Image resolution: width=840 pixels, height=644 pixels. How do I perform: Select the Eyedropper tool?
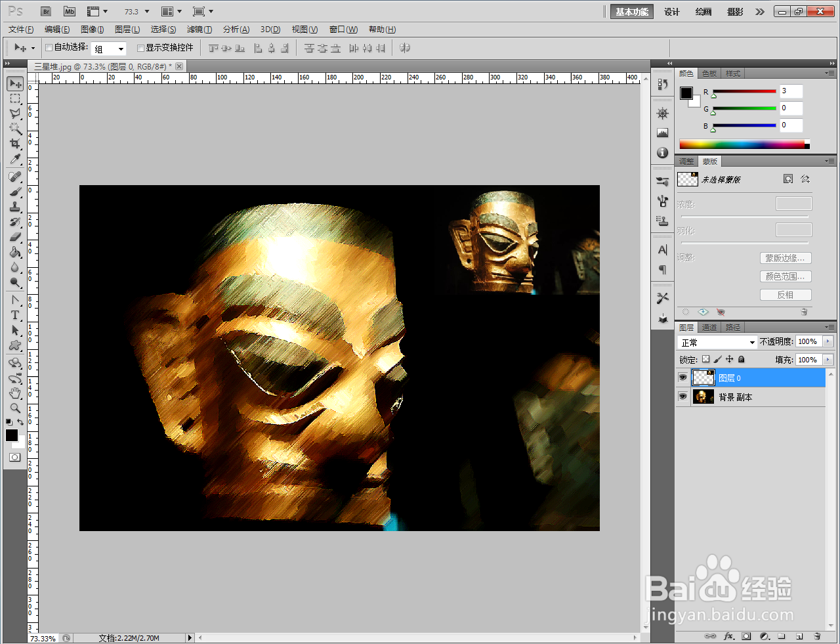click(15, 159)
